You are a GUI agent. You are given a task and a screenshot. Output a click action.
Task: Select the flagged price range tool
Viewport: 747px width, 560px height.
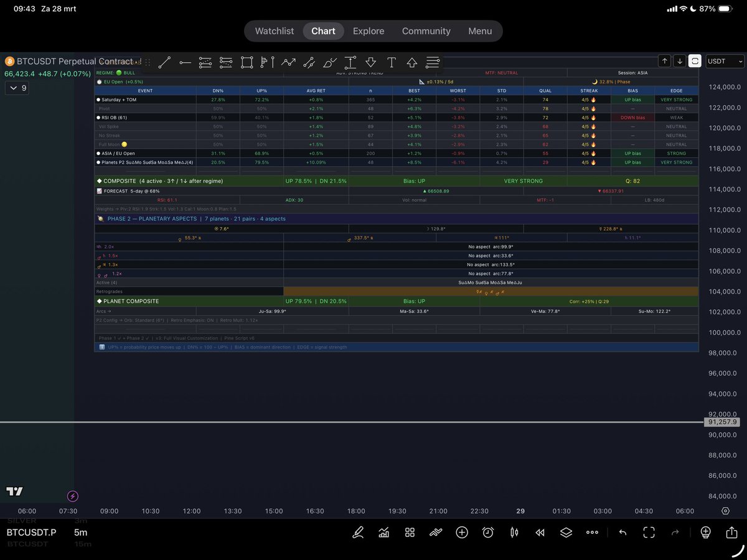pos(267,62)
